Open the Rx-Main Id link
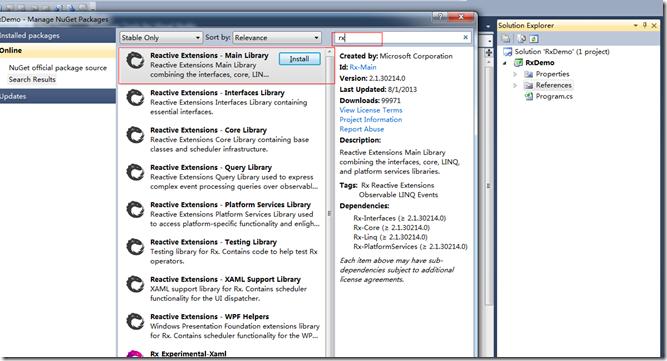 point(363,67)
